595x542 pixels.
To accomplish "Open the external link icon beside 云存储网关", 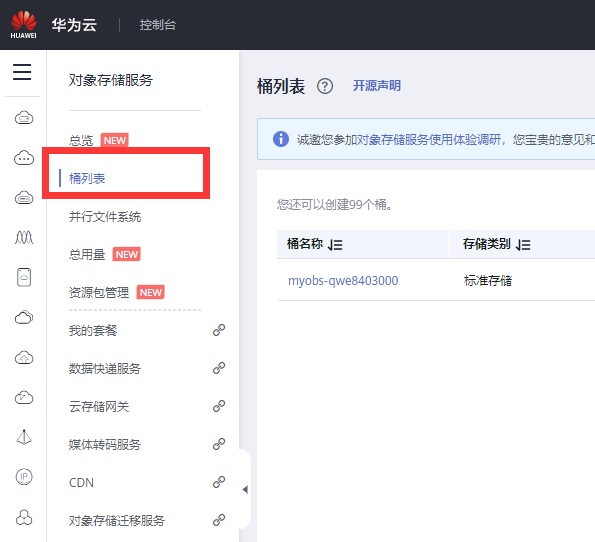I will click(x=219, y=406).
